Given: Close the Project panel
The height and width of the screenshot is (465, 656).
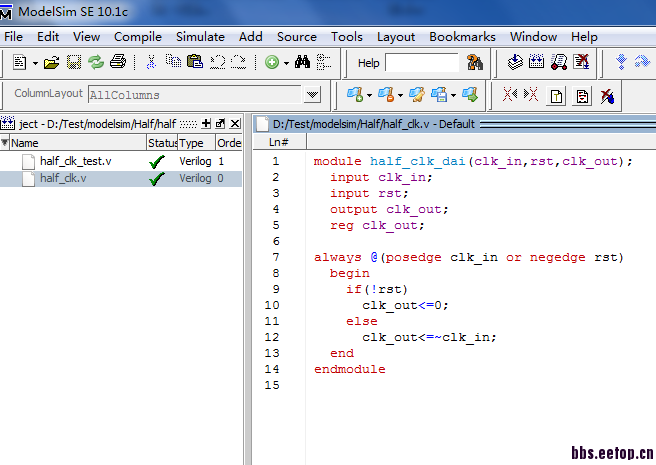Looking at the screenshot, I should pos(236,123).
